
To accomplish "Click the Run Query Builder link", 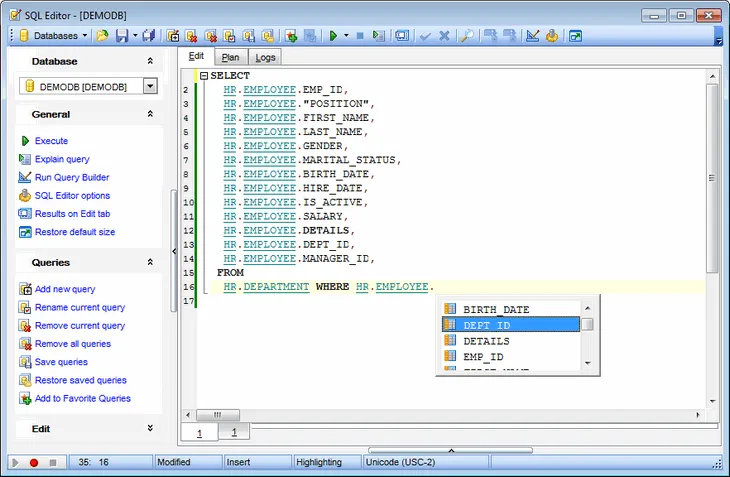I will tap(72, 177).
